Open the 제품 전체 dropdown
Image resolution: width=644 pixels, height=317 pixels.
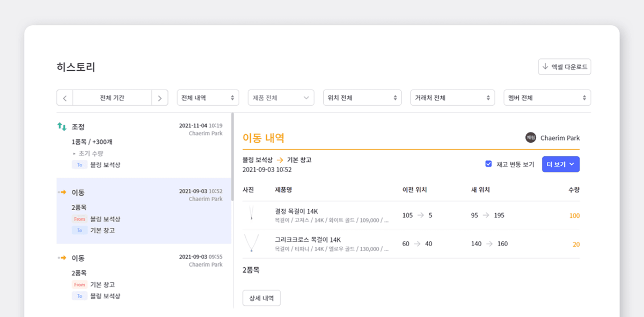click(281, 98)
